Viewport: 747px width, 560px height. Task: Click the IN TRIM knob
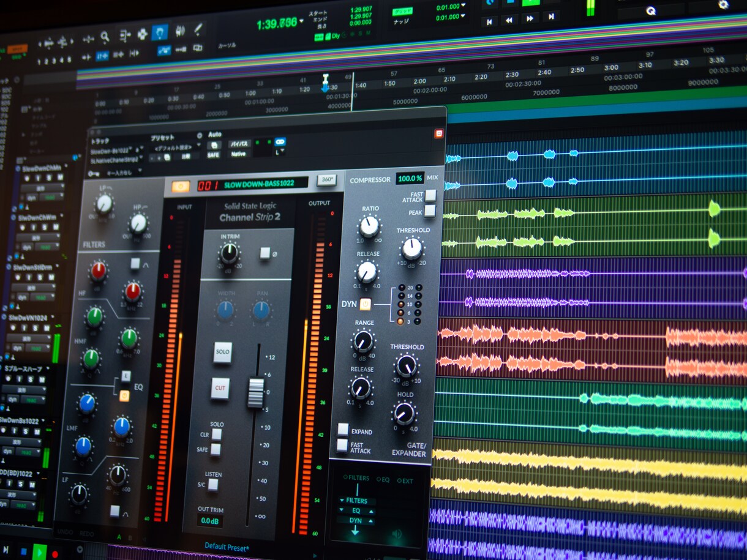pos(230,253)
